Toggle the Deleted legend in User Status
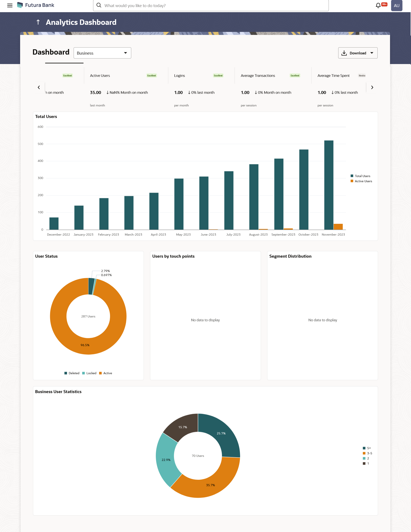This screenshot has width=411, height=532. point(74,373)
